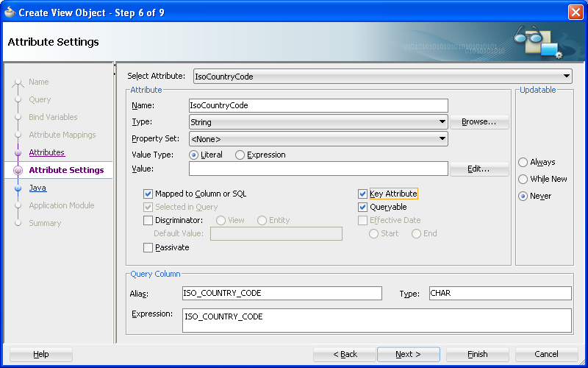Viewport: 588px width, 368px height.
Task: Click the Query Column Alias field
Action: (x=282, y=293)
